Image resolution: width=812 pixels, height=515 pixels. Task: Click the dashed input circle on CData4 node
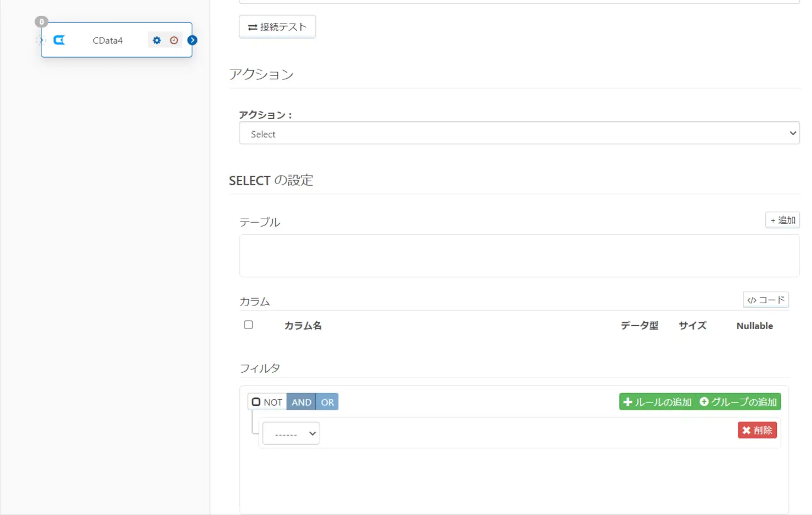40,40
